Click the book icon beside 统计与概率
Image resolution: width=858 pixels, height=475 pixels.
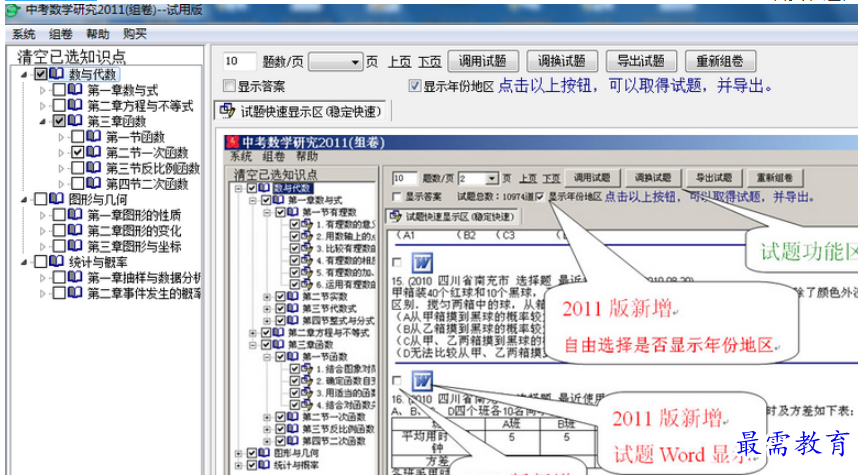(x=56, y=261)
